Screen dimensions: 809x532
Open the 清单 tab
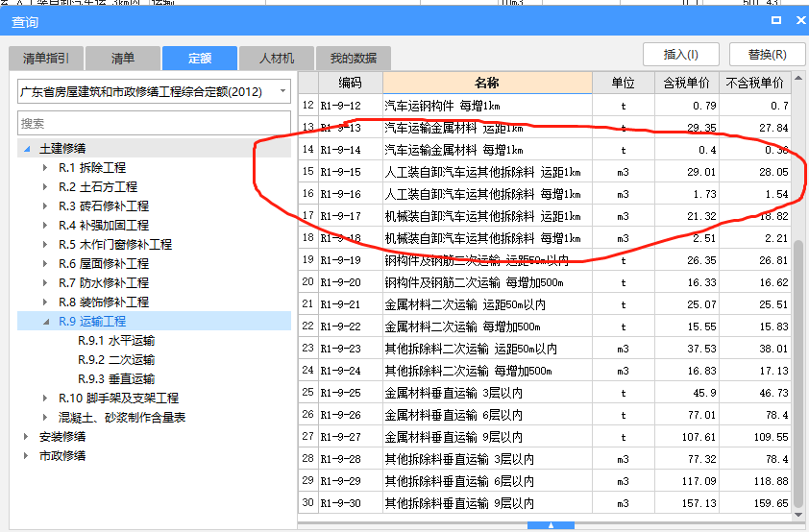(123, 59)
